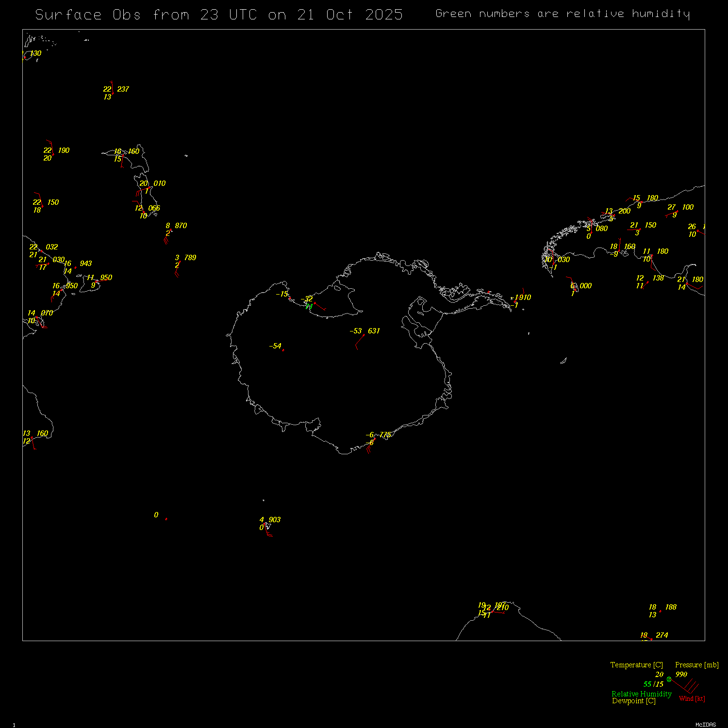Select the wind barb at the 8 / 870 station
The height and width of the screenshot is (728, 728).
[x=167, y=237]
